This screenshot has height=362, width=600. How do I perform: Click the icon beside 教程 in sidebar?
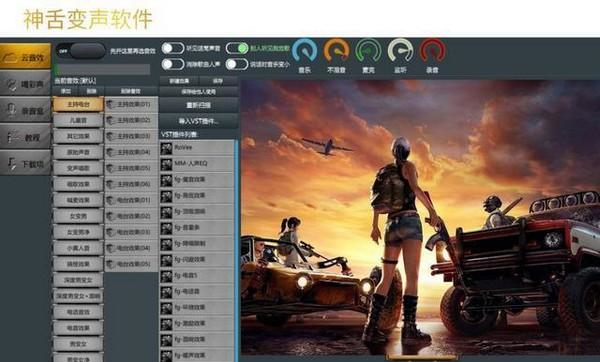click(x=13, y=137)
